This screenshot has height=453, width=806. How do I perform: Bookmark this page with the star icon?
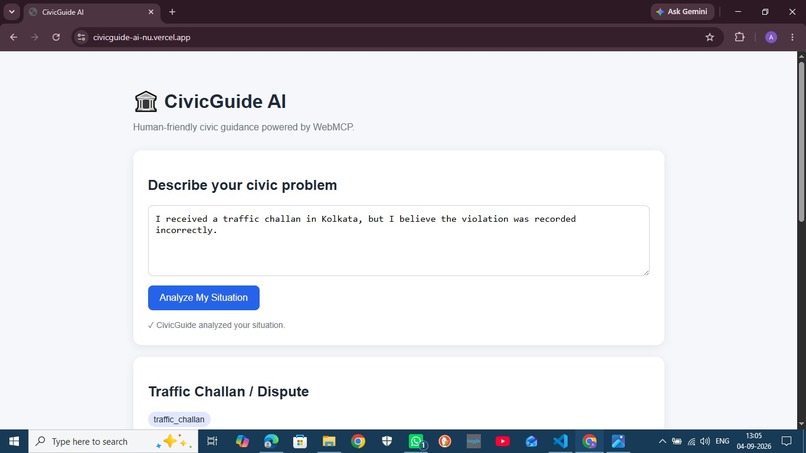tap(709, 37)
